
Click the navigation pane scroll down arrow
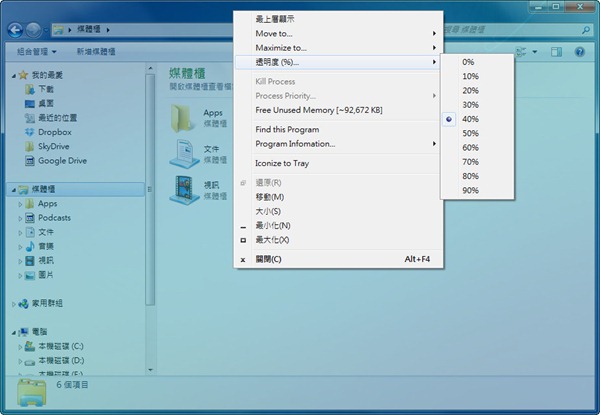pyautogui.click(x=150, y=370)
